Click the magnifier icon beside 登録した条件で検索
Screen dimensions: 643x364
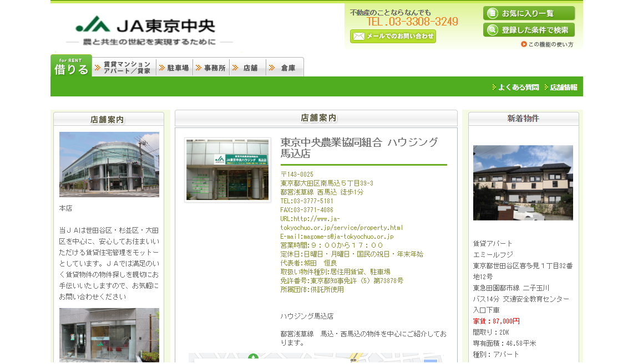click(493, 30)
